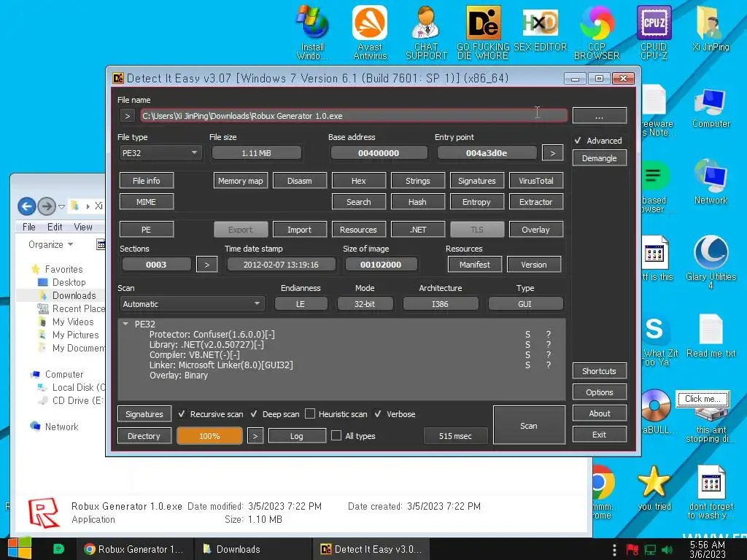Click the network tray icon
The image size is (747, 560).
pos(650,550)
